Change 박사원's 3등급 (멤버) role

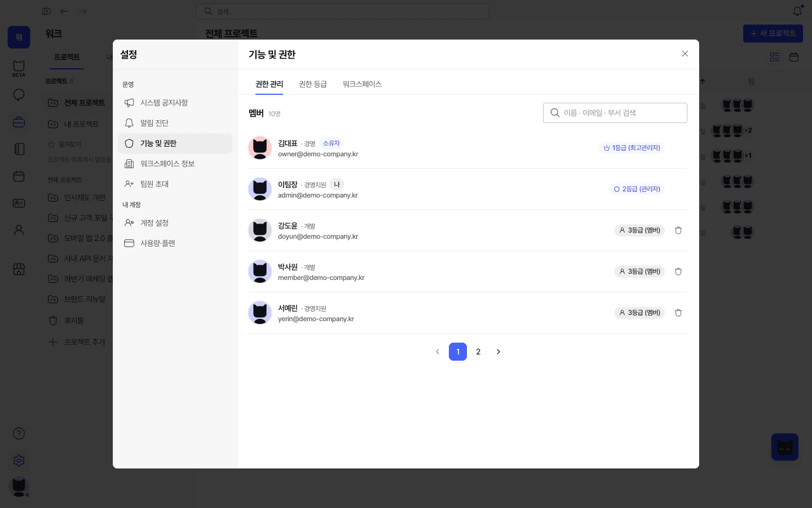639,271
